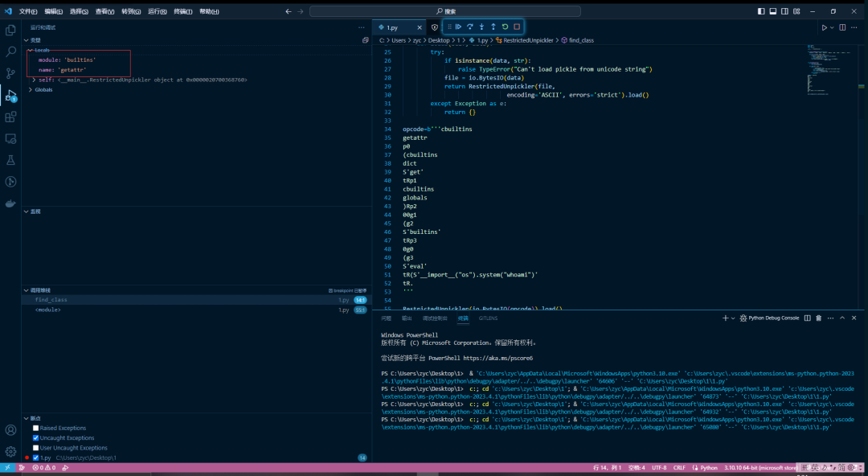868x476 pixels.
Task: Uncheck the Uncaught Exceptions breakpoint
Action: tap(35, 438)
